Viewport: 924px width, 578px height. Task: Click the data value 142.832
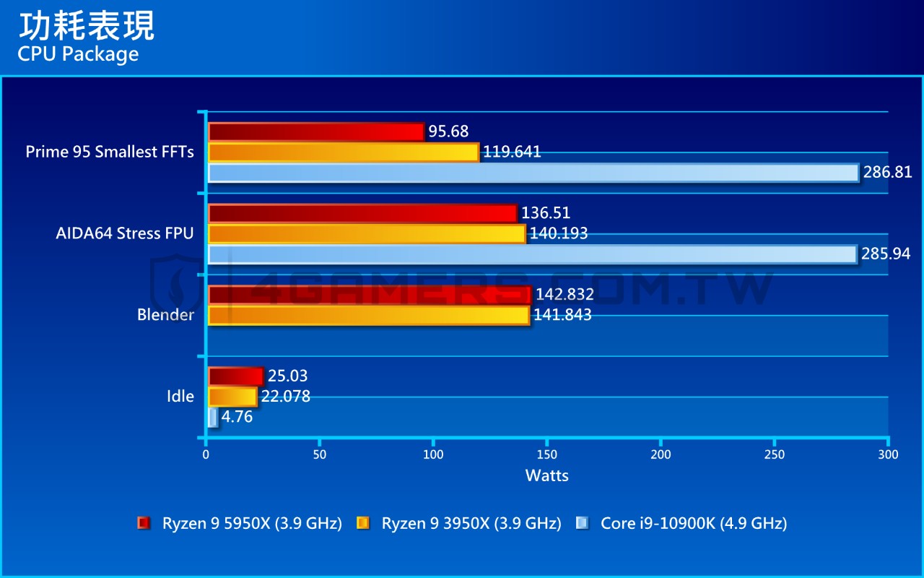(x=565, y=295)
